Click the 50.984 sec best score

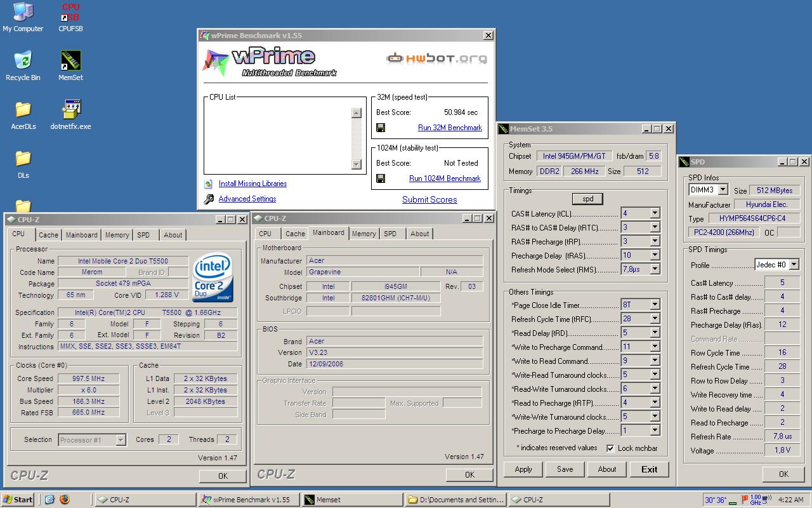point(461,112)
